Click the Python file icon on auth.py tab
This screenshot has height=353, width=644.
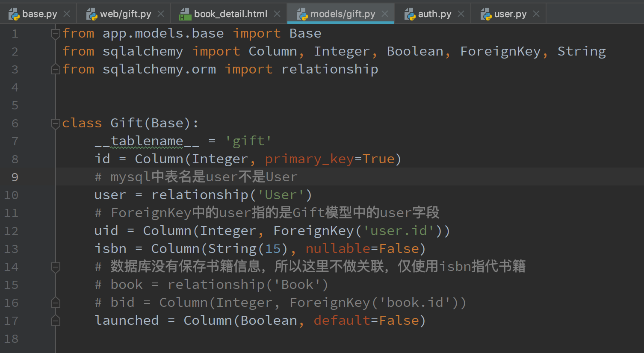pos(410,14)
